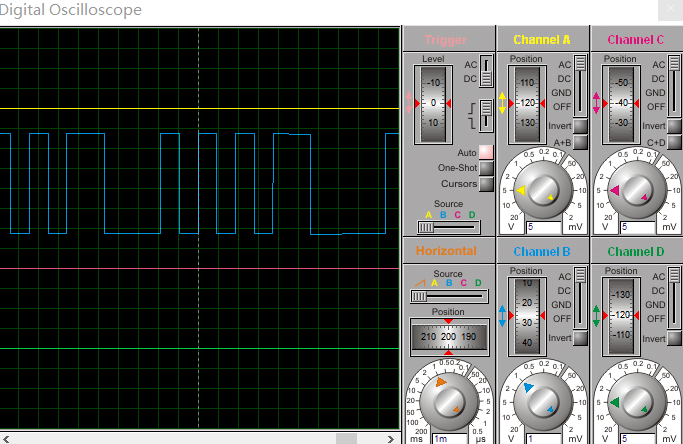Click Channel B blue position arrows
The image size is (683, 444).
[502, 315]
